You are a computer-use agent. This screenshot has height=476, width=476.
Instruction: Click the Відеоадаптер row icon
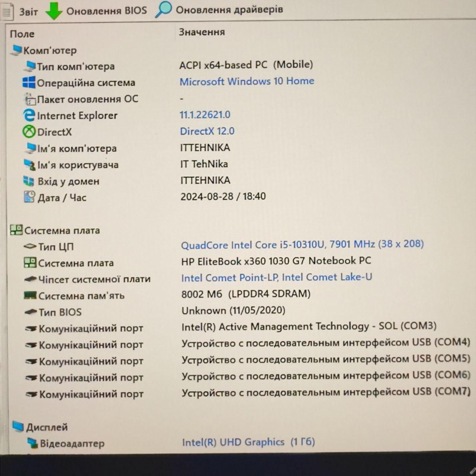(33, 443)
